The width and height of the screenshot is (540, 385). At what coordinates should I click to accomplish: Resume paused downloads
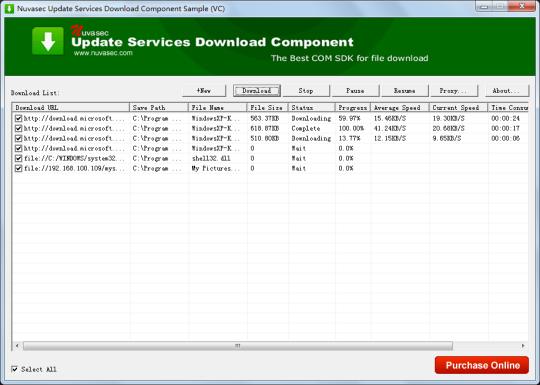coord(405,91)
